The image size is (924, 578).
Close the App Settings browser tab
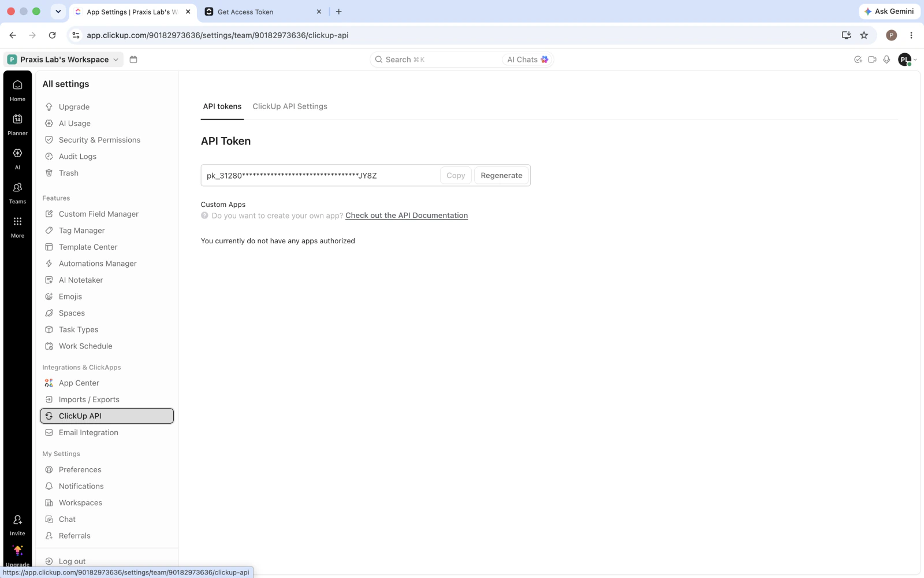tap(188, 12)
